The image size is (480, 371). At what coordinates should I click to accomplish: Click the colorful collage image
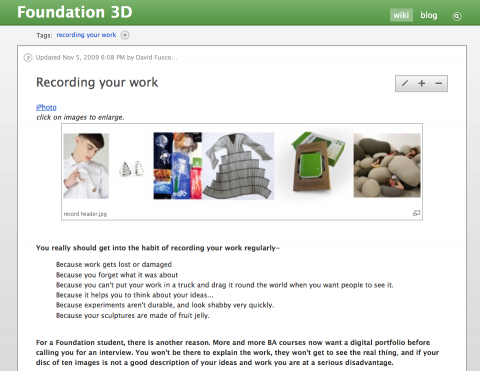pyautogui.click(x=177, y=166)
